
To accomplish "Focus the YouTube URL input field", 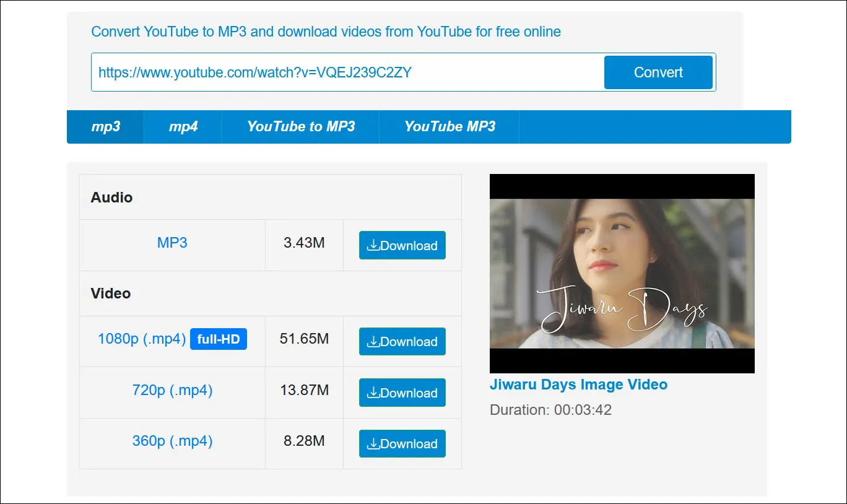I will 347,72.
